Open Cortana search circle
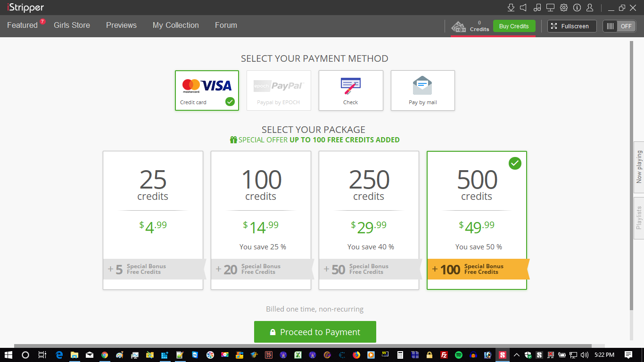Viewport: 644px width, 362px height. click(25, 355)
